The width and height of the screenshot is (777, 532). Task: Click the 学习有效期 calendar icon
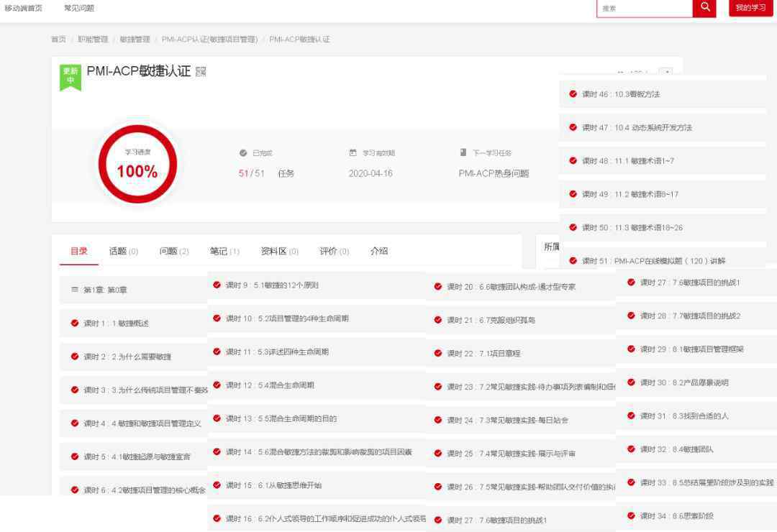tap(353, 152)
